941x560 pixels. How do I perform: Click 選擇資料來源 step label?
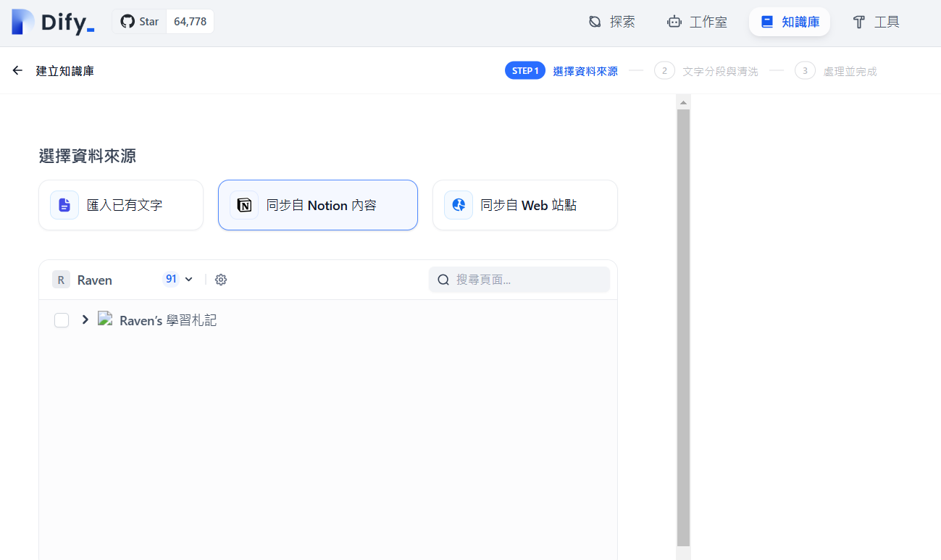click(x=585, y=71)
